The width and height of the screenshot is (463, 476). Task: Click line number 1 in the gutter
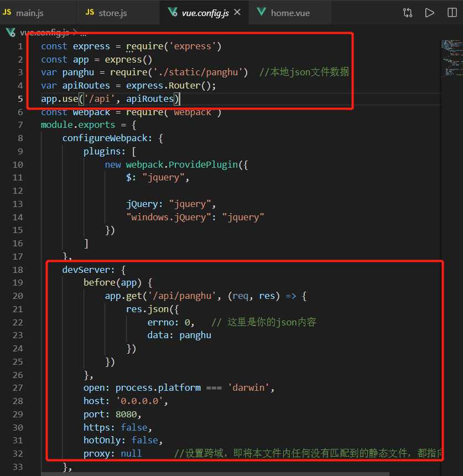20,46
